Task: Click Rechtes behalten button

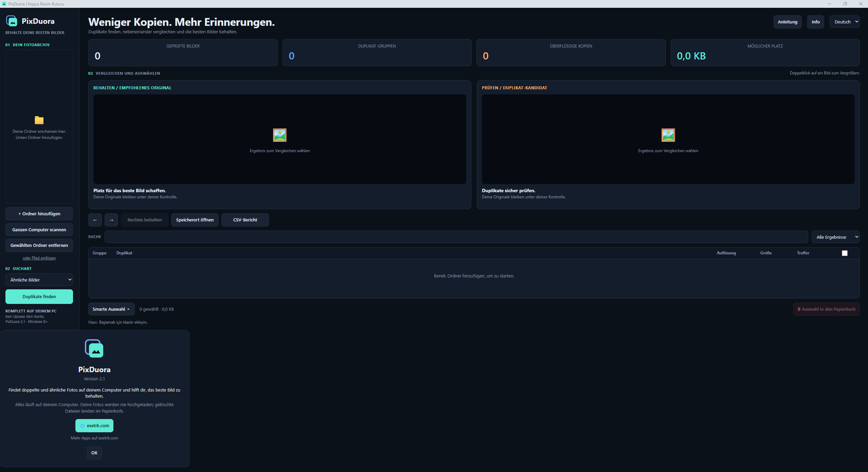Action: pos(145,220)
